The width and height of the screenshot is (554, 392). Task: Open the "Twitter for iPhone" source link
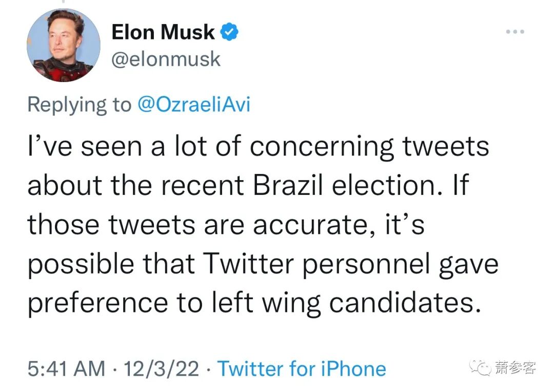(302, 369)
